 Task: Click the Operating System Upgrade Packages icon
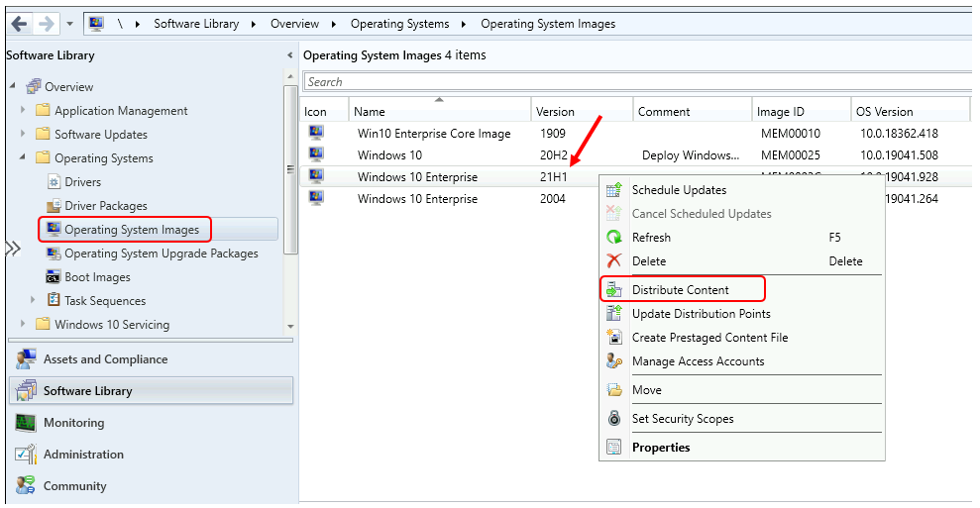click(x=54, y=254)
